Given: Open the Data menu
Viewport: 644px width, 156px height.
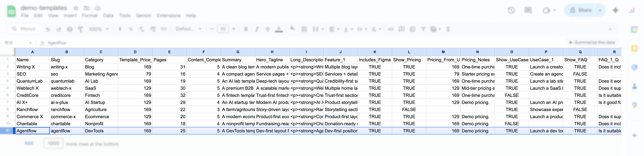Looking at the screenshot, I should [x=108, y=15].
